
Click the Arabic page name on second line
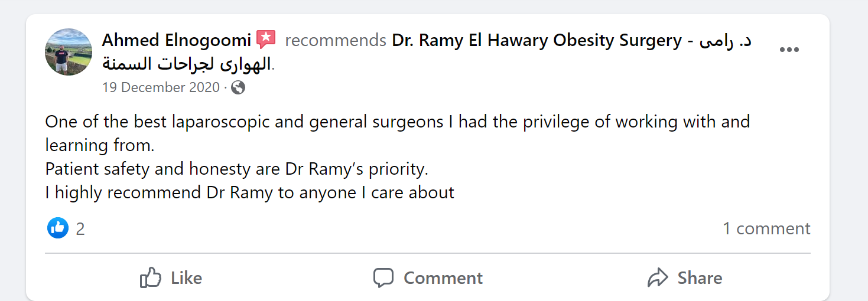click(x=187, y=63)
